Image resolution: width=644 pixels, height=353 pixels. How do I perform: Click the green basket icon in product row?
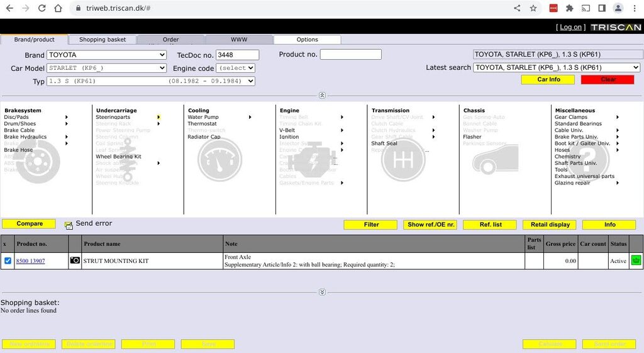pyautogui.click(x=636, y=261)
